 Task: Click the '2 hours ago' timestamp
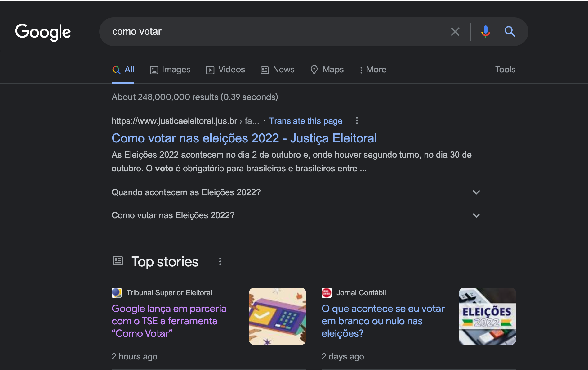(x=135, y=356)
